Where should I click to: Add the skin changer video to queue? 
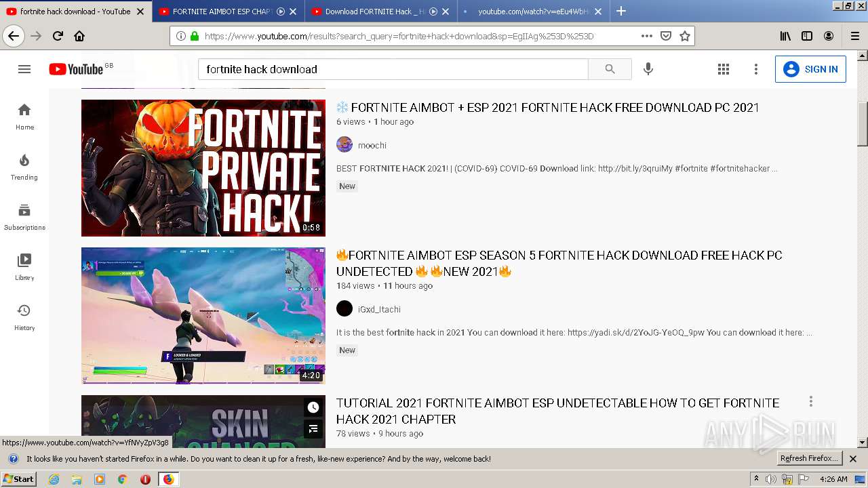point(313,428)
